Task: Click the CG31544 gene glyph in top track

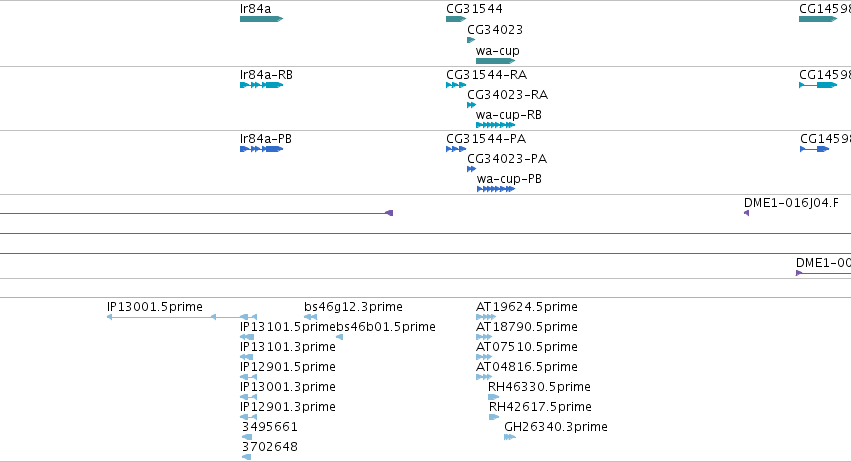Action: tap(456, 19)
